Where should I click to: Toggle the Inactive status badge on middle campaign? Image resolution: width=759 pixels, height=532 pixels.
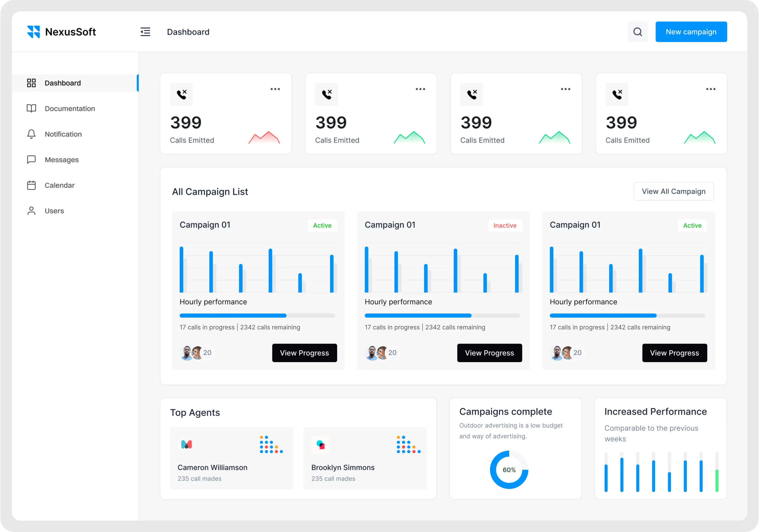coord(504,226)
